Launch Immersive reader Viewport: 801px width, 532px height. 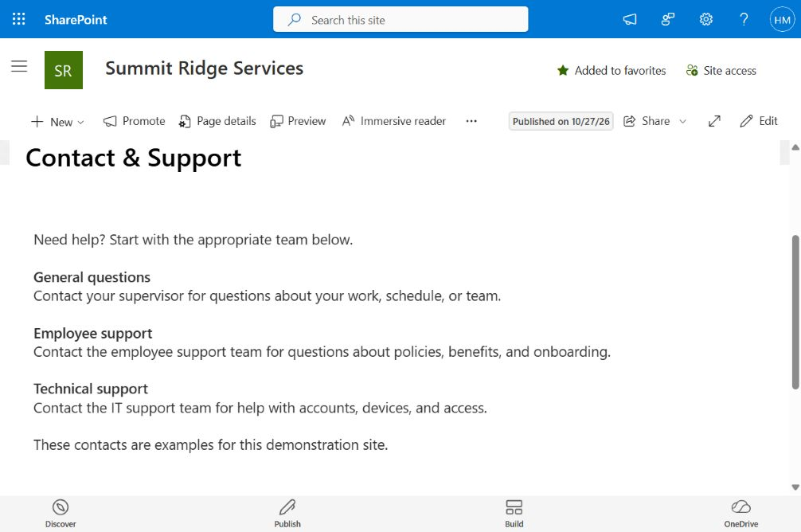pos(394,121)
